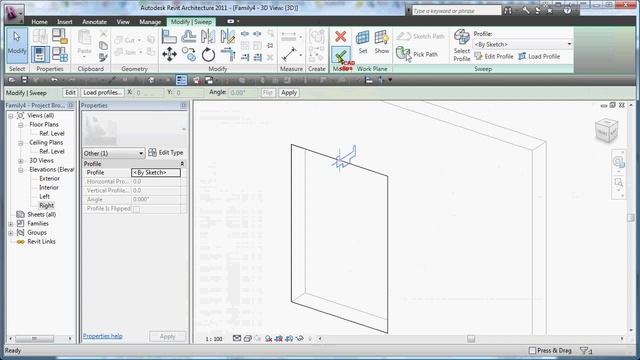Click Select Profile icon
Image resolution: width=640 pixels, height=360 pixels.
(x=462, y=45)
